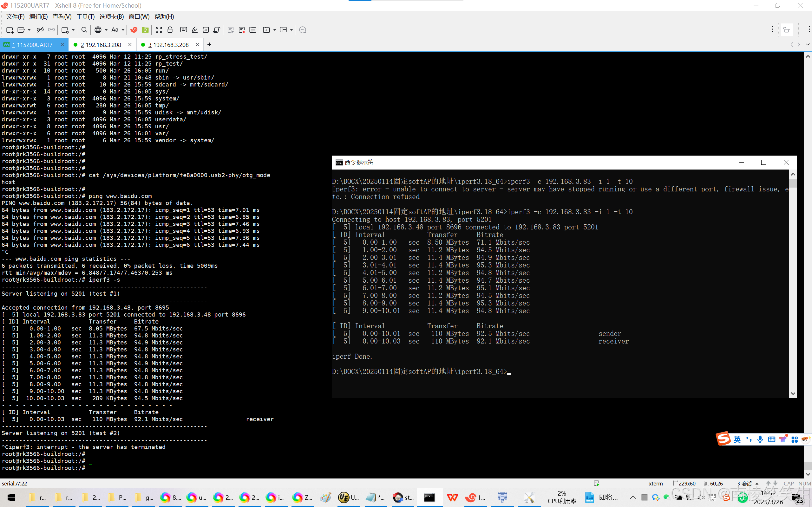This screenshot has width=812, height=507.
Task: Open the compose chat bubble icon
Action: [302, 30]
